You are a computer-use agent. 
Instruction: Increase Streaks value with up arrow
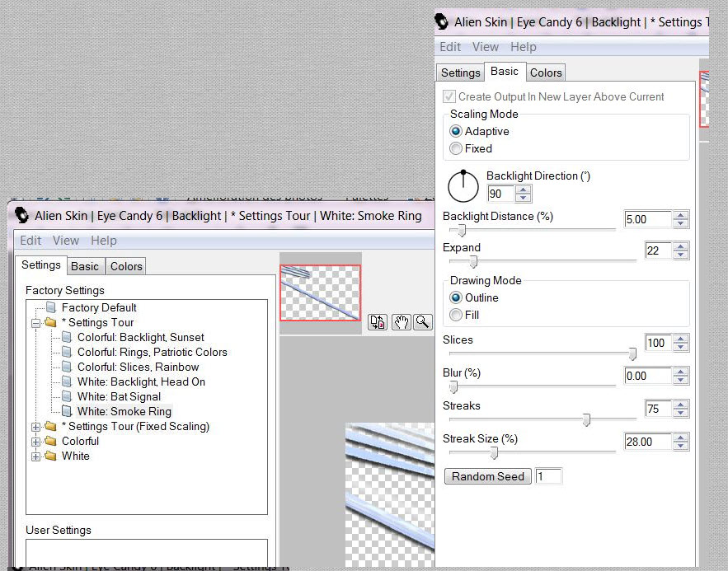tap(681, 405)
